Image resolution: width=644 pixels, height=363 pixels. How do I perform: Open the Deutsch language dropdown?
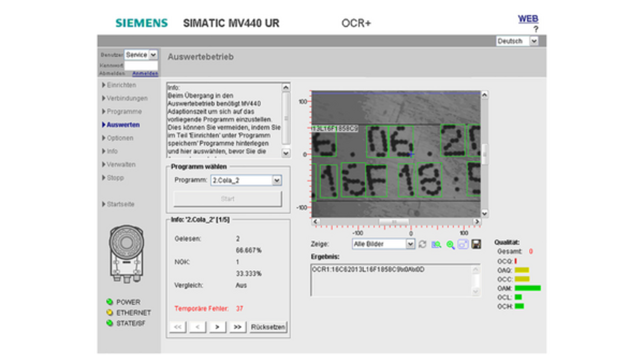coord(516,41)
